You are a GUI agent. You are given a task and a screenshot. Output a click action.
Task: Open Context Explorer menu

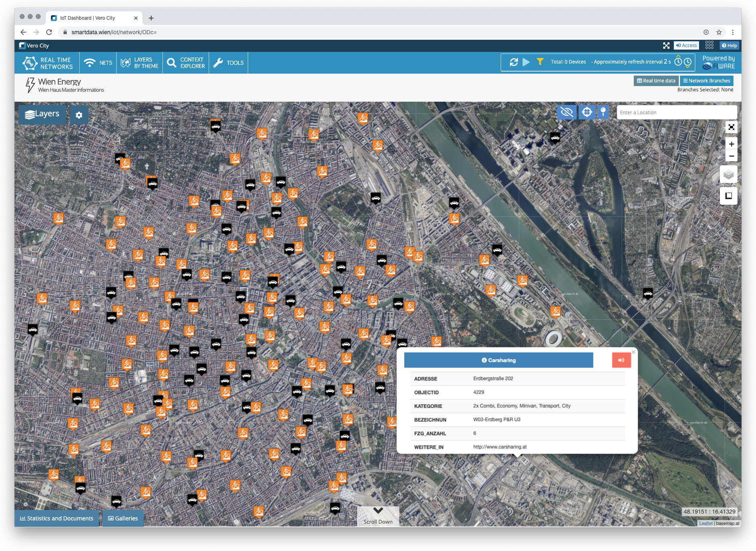pos(186,63)
